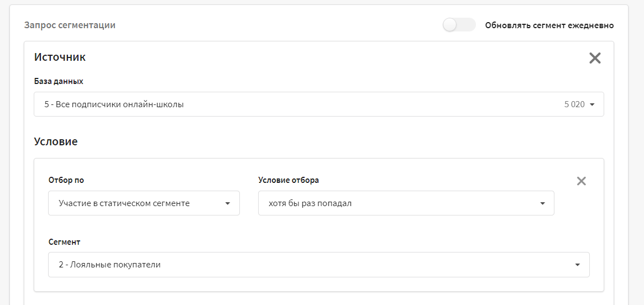Click the 'База данных' field label
The image size is (644, 305).
click(x=59, y=81)
